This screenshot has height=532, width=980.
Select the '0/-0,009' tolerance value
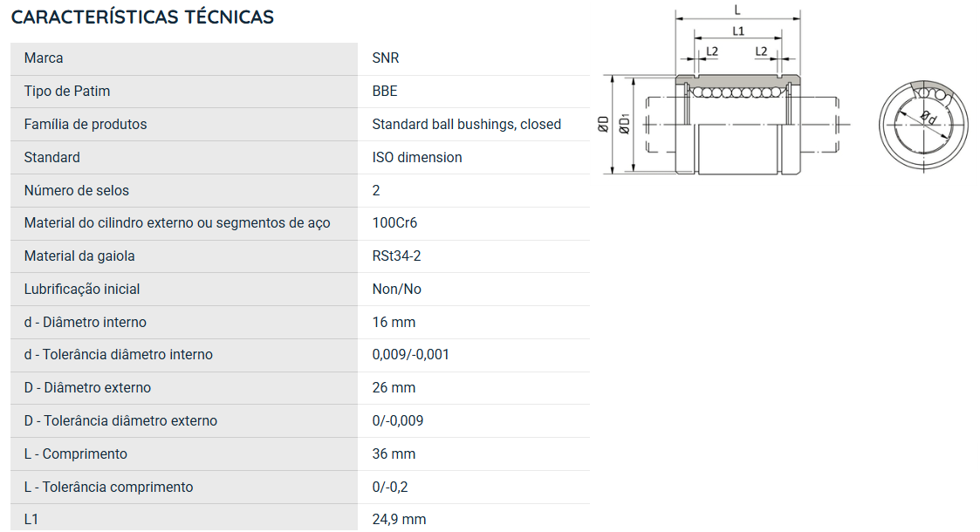[398, 421]
